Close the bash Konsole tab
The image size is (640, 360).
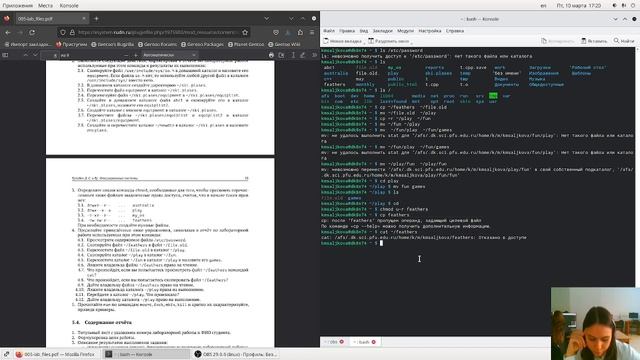[373, 342]
